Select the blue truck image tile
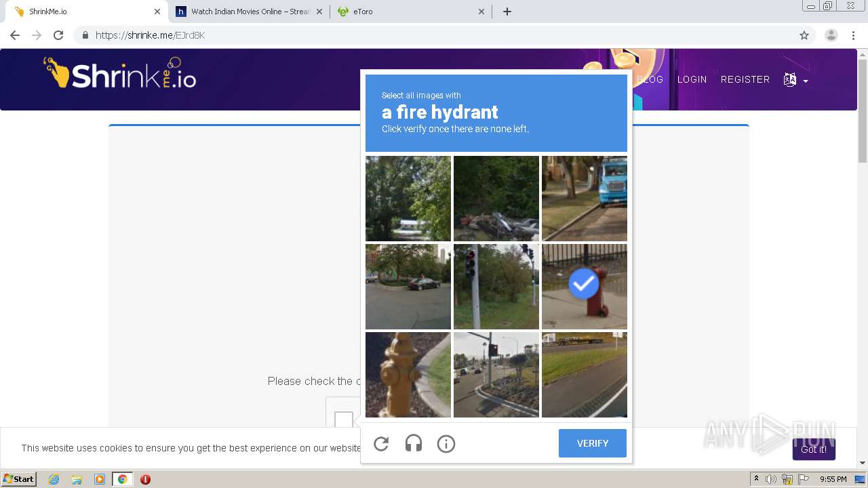This screenshot has width=868, height=488. [x=585, y=199]
